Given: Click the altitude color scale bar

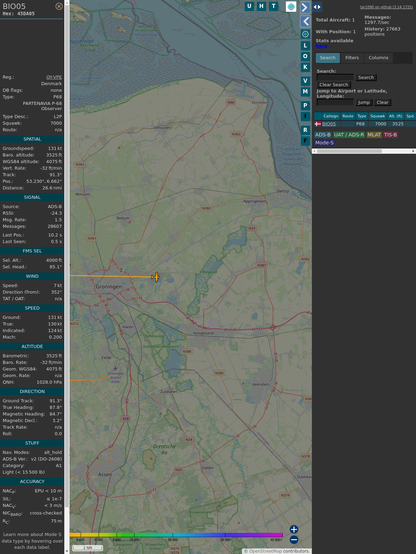Looking at the screenshot, I should [x=176, y=535].
